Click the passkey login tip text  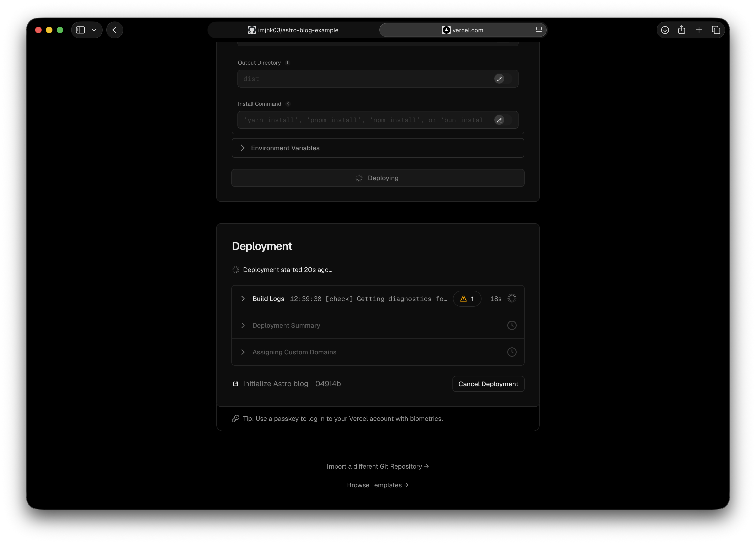point(343,418)
